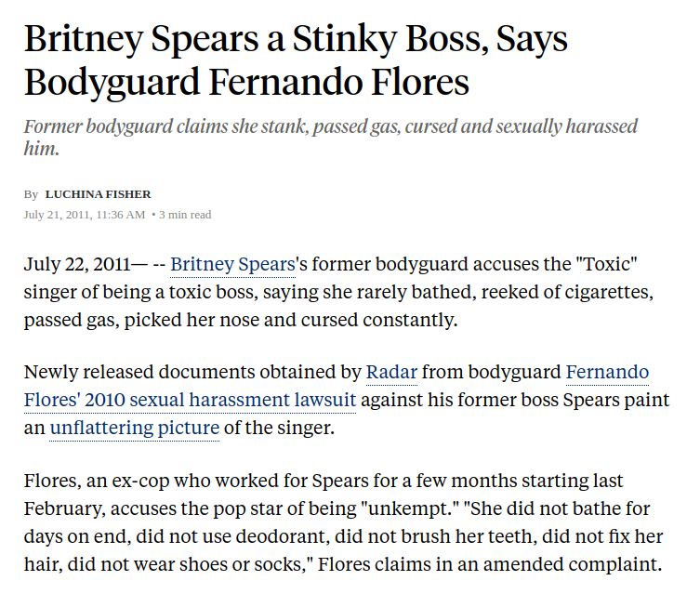Viewport: 700px width, 594px height.
Task: Click "Bodyguard Fernando Flores" in the headline
Action: click(x=246, y=82)
